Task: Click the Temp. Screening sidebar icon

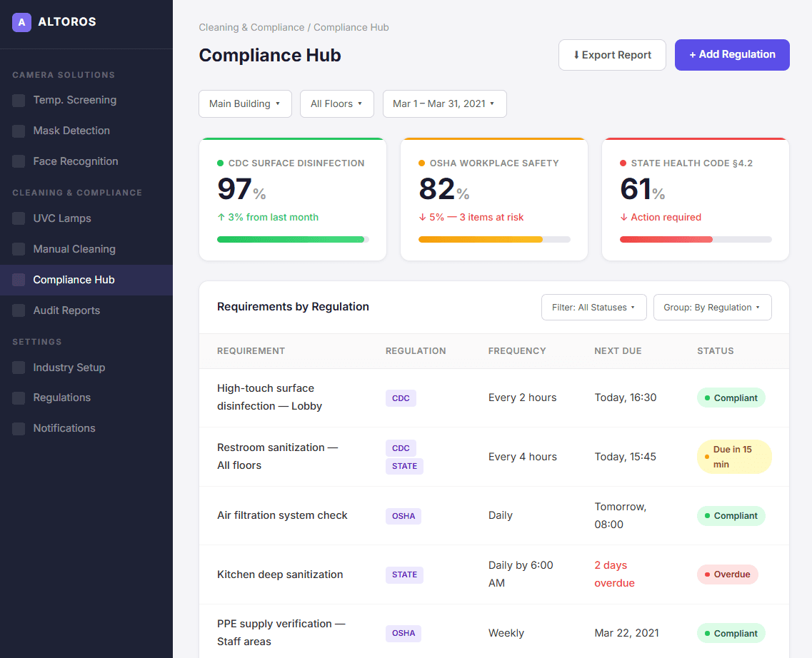Action: click(x=19, y=101)
